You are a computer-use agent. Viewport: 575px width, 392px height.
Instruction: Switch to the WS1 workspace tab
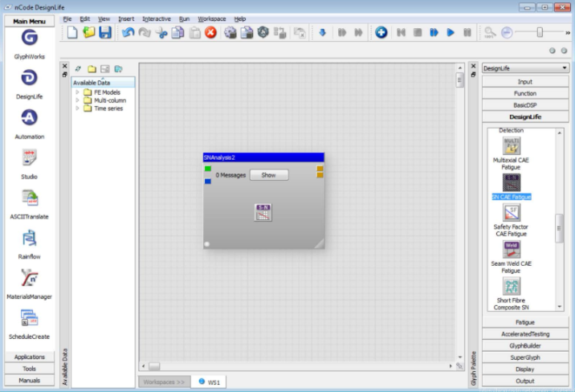click(x=209, y=382)
